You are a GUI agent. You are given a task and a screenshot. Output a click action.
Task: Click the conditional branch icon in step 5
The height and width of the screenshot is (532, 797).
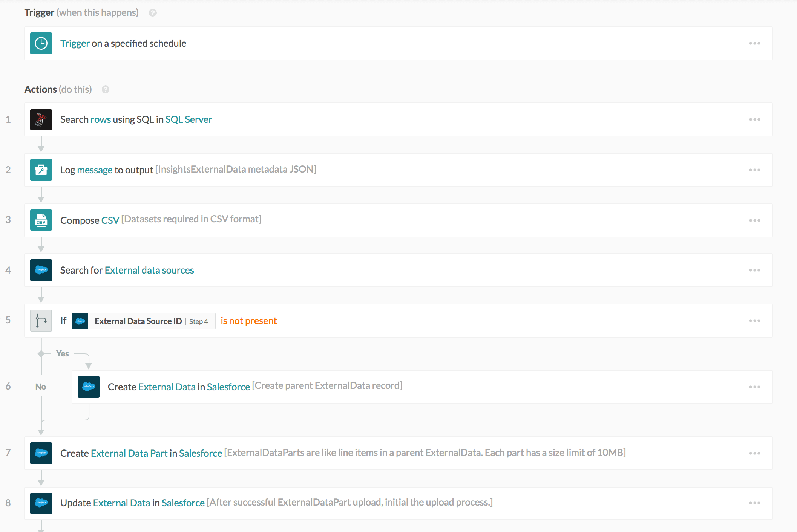pyautogui.click(x=41, y=321)
